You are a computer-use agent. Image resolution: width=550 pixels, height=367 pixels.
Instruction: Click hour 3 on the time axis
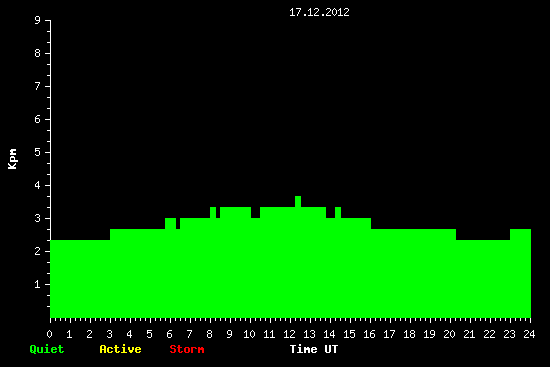click(109, 334)
